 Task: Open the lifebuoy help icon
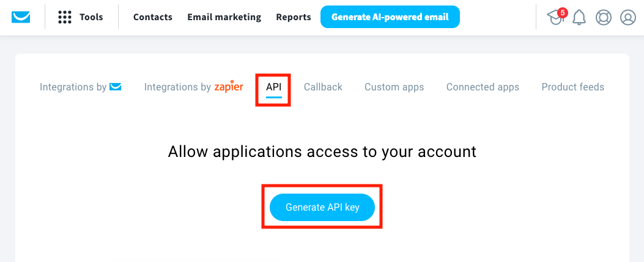(604, 17)
